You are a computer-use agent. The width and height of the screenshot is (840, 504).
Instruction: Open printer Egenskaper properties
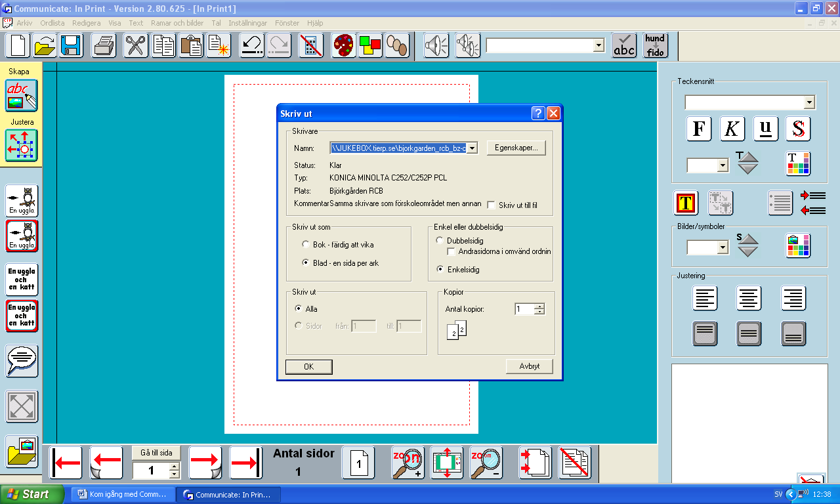(x=516, y=148)
